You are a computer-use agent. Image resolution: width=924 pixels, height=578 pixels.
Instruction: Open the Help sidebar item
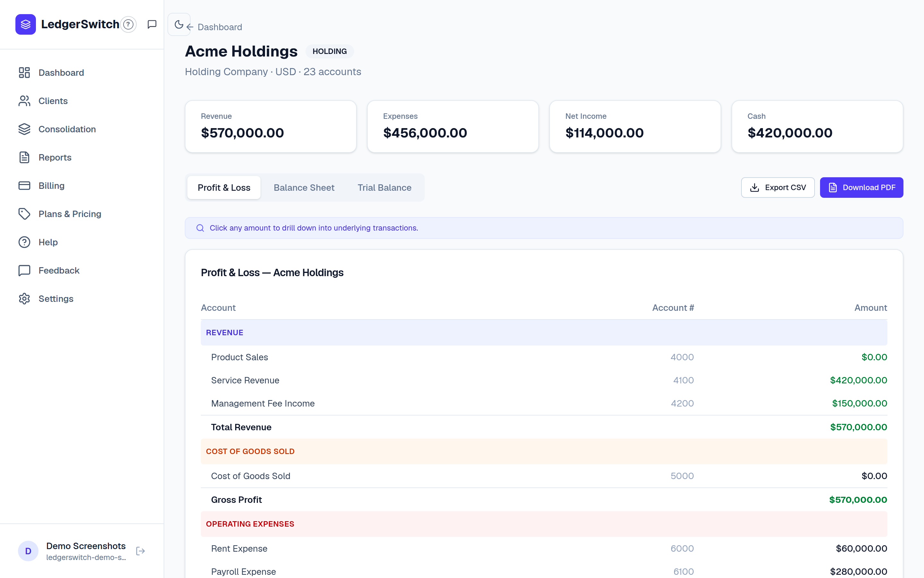tap(82, 242)
